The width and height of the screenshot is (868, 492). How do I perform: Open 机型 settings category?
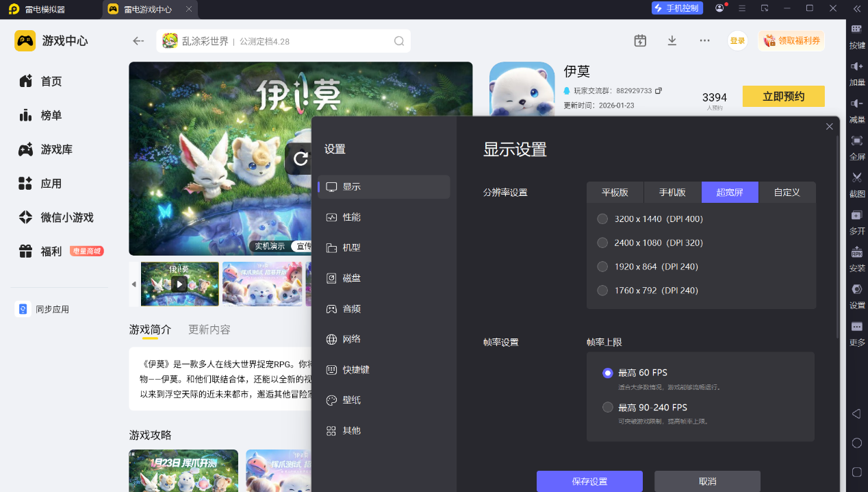(x=384, y=248)
